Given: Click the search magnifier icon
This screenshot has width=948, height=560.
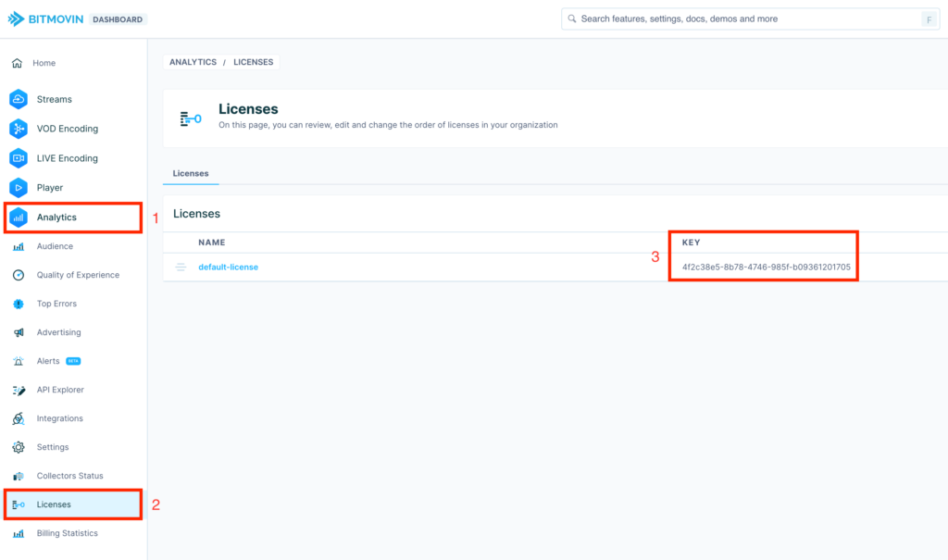Looking at the screenshot, I should click(571, 19).
